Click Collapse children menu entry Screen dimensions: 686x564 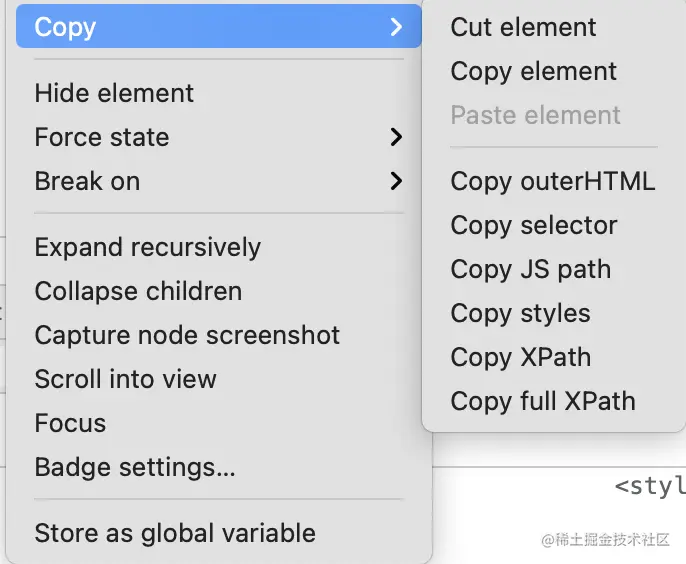pos(138,291)
